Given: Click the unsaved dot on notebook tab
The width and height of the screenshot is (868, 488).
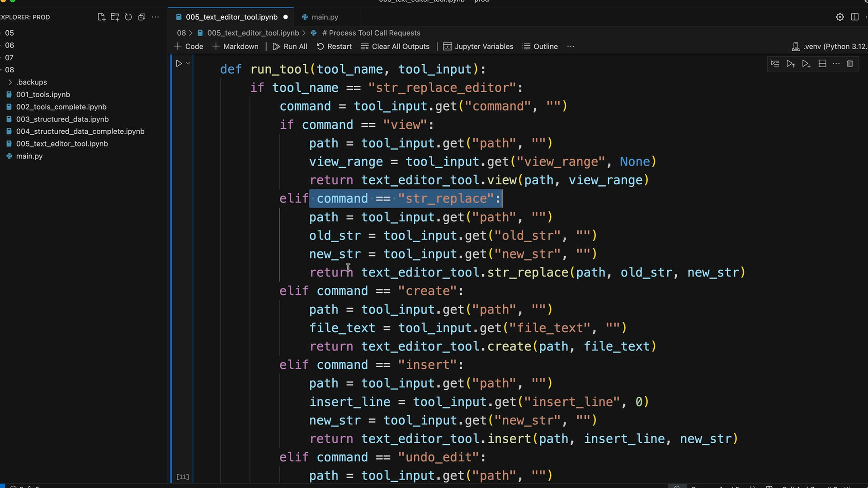Looking at the screenshot, I should 285,17.
